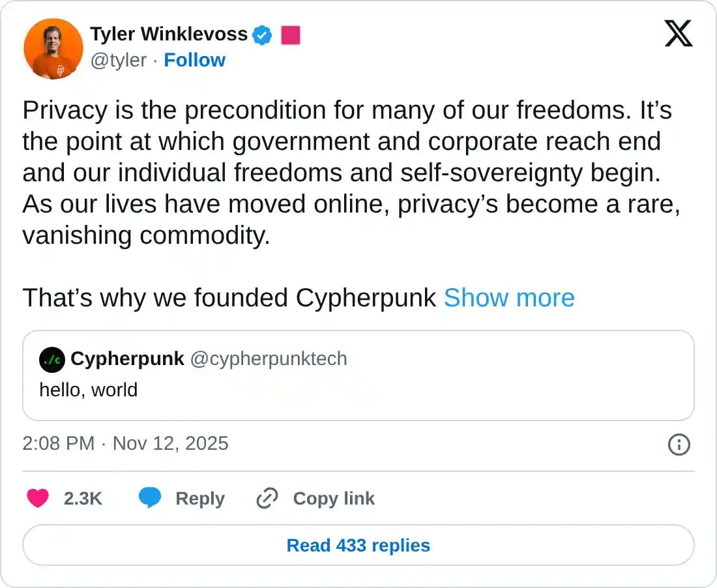Screen dimensions: 717x588
Task: Click the X logo in the top corner
Action: (679, 34)
